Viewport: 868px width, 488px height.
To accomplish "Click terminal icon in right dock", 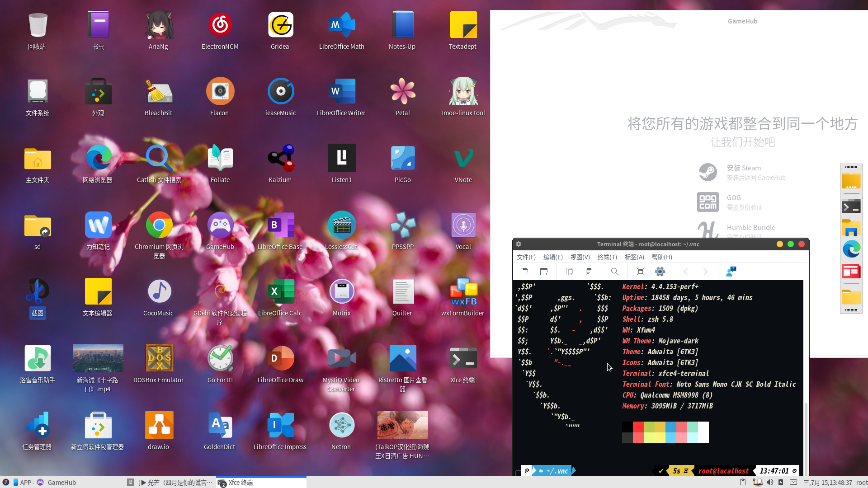I will (x=851, y=206).
